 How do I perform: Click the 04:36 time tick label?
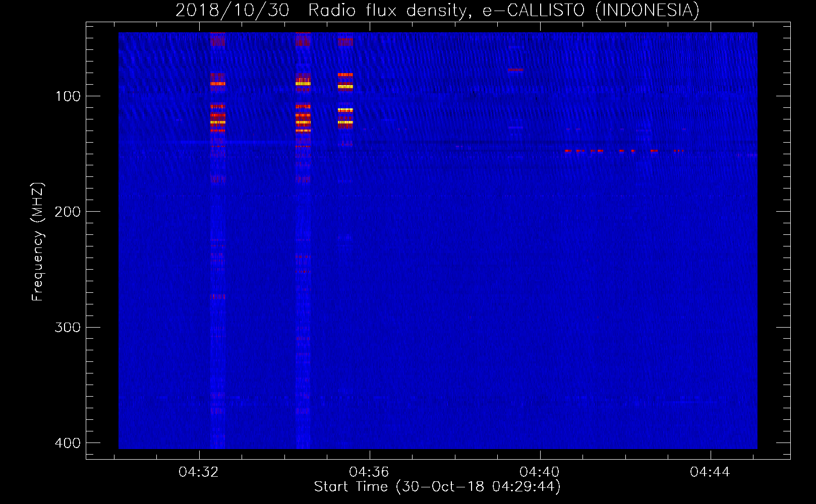click(x=369, y=472)
